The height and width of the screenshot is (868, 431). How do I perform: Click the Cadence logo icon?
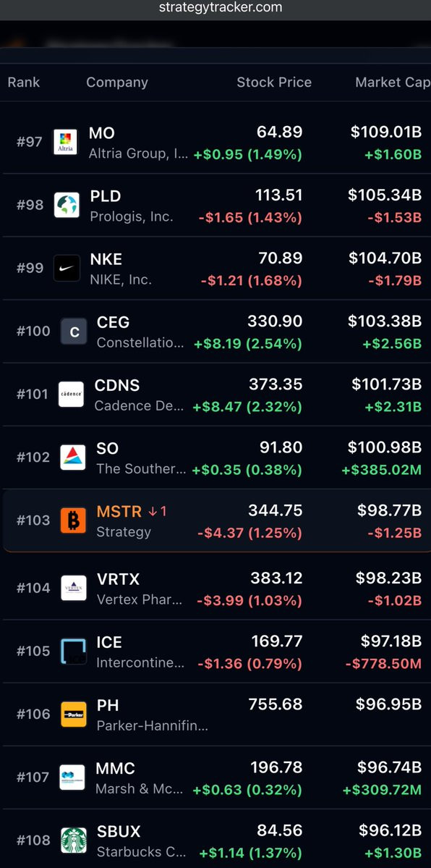(x=72, y=394)
